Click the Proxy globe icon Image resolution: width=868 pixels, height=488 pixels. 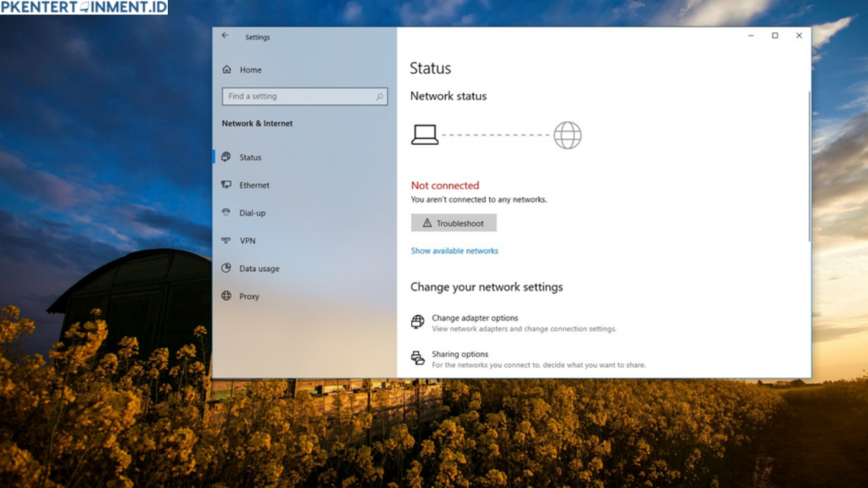point(225,297)
